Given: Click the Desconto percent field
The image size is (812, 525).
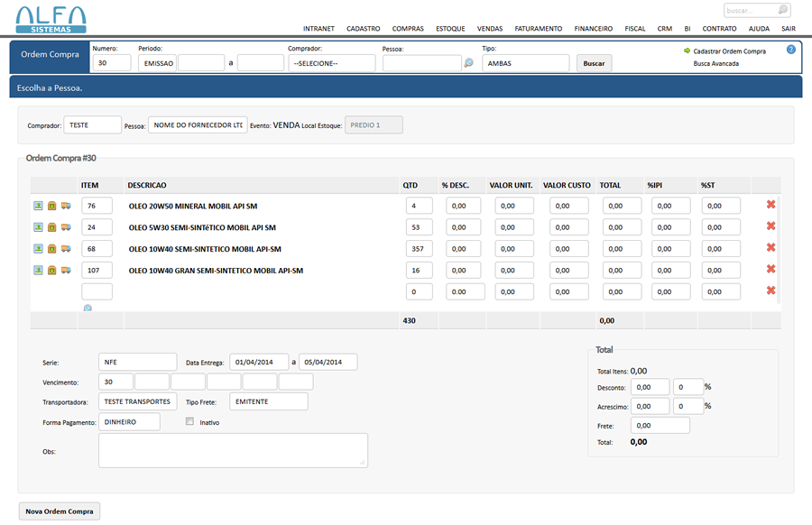Looking at the screenshot, I should (x=688, y=387).
